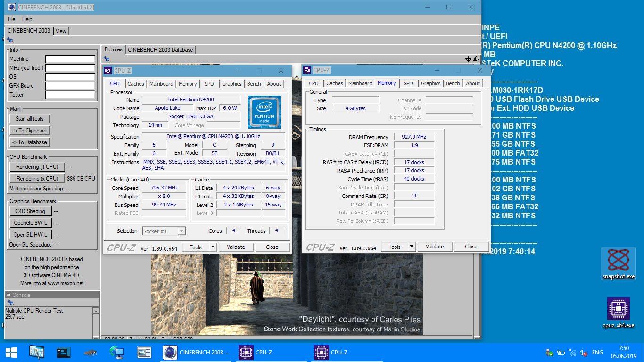Run the OpenGL HW-L test
Screen dimensions: 644x362
tap(30, 235)
